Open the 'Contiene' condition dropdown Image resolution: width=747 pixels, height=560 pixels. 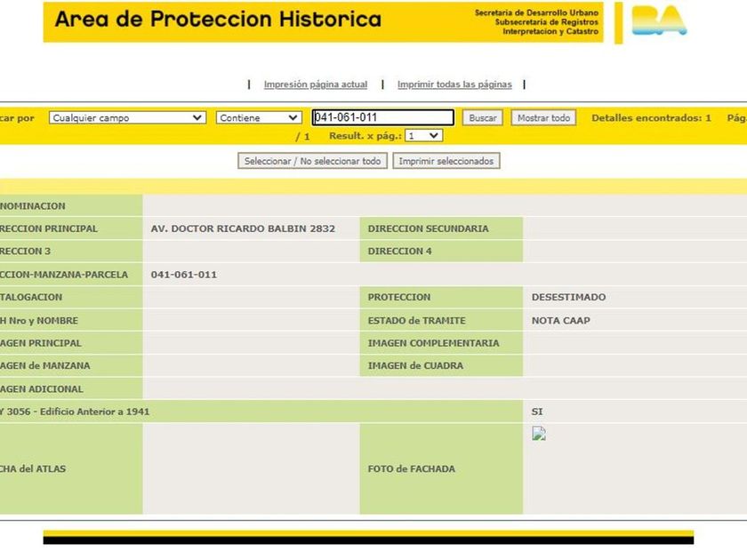(259, 117)
